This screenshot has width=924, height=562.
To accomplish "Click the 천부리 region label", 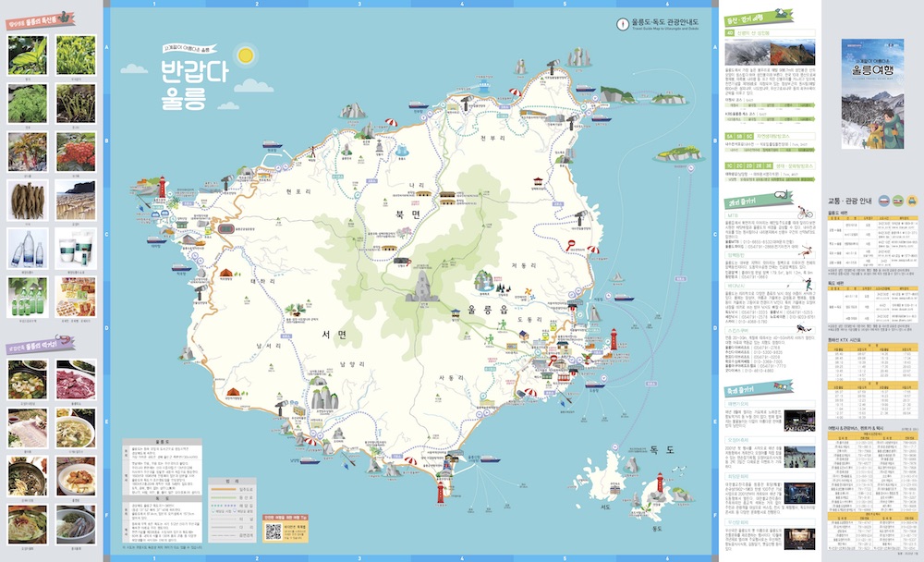I will (492, 138).
